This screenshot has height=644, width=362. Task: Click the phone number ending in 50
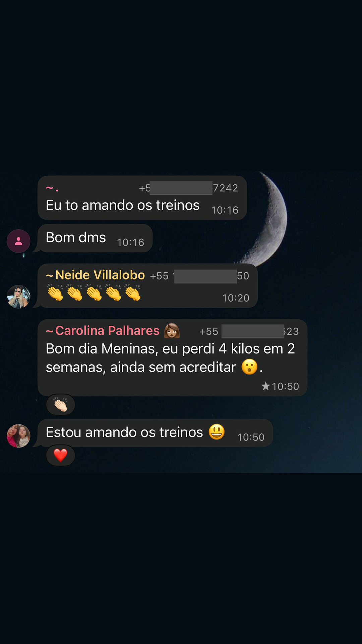pos(199,276)
